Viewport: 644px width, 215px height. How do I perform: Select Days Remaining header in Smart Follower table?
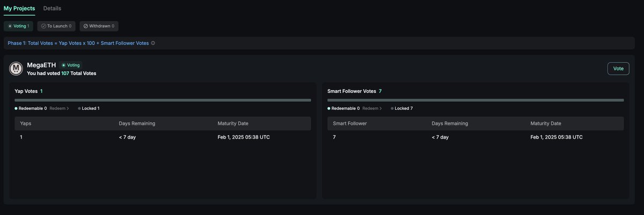(x=450, y=123)
